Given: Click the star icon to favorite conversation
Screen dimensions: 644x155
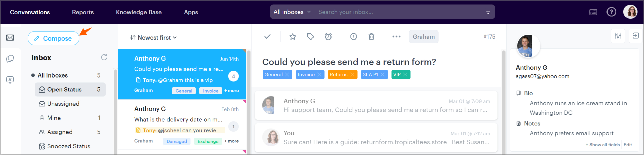Looking at the screenshot, I should (293, 37).
